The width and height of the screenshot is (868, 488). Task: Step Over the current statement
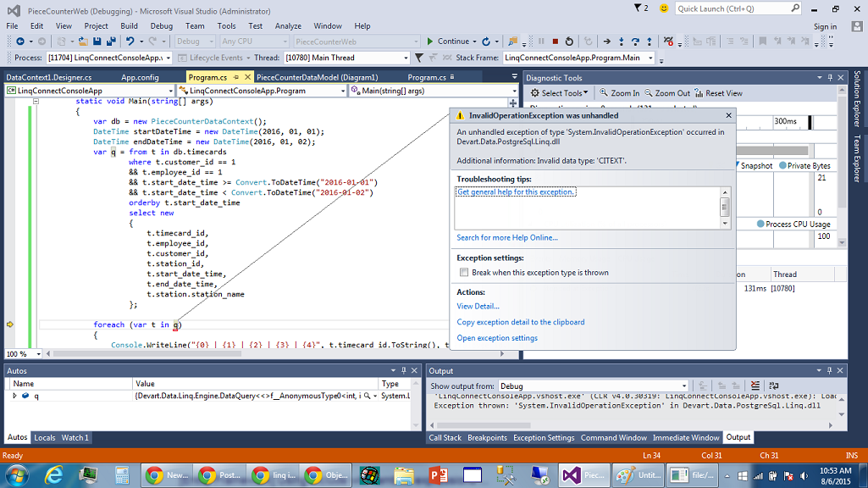tap(635, 42)
